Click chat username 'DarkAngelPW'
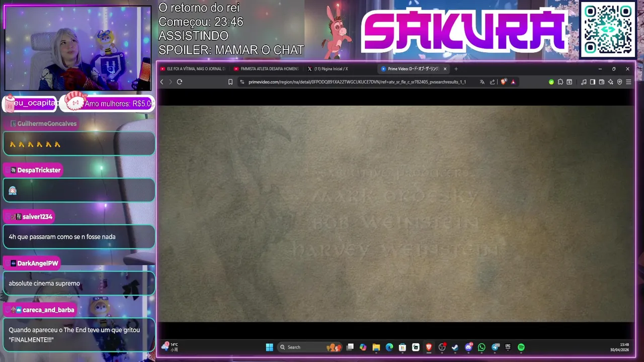This screenshot has width=644, height=362. (x=38, y=263)
